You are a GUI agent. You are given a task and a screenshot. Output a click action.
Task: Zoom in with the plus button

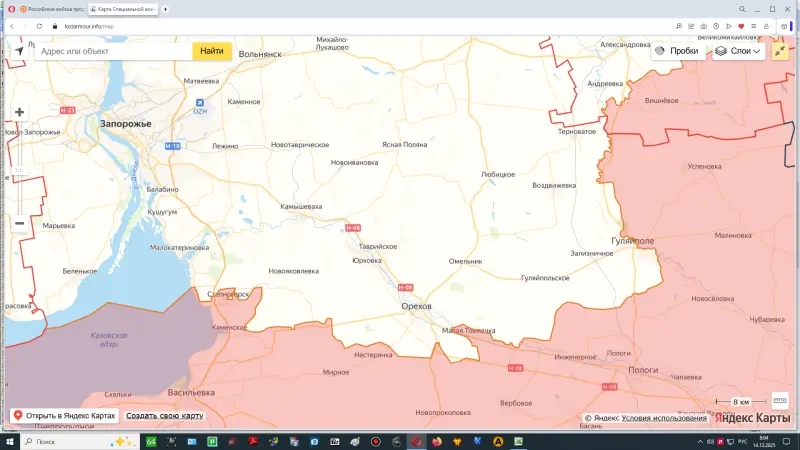click(19, 112)
